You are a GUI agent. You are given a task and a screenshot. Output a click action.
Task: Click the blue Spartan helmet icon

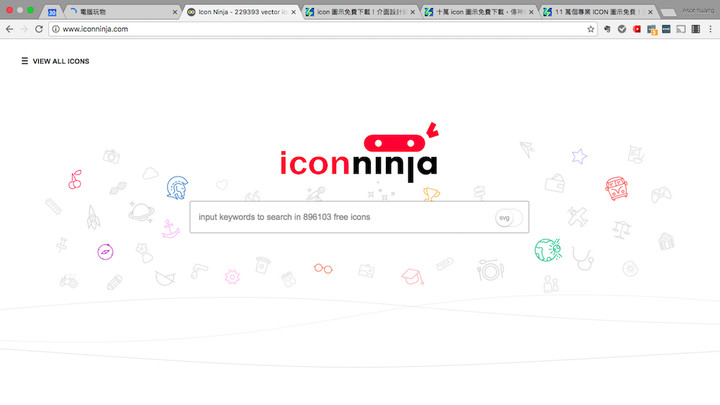click(x=177, y=187)
